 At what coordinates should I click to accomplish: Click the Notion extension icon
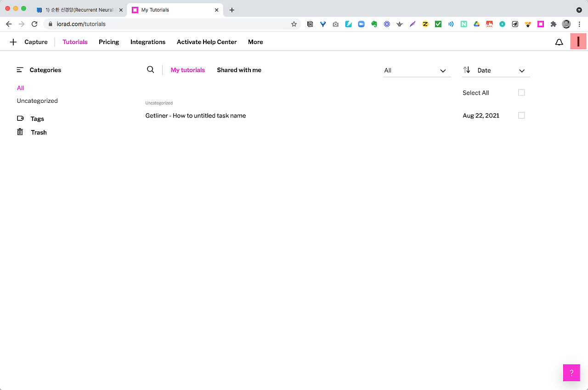coord(310,24)
